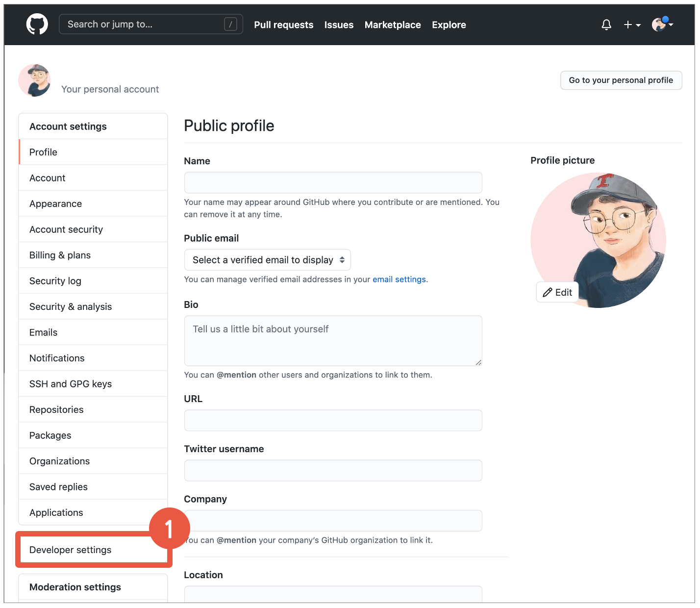Visit Marketplace in the header
This screenshot has width=700, height=608.
tap(393, 25)
